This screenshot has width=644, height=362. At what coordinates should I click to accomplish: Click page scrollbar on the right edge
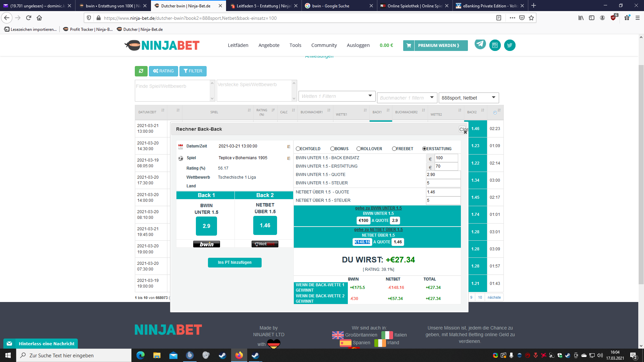pyautogui.click(x=641, y=174)
